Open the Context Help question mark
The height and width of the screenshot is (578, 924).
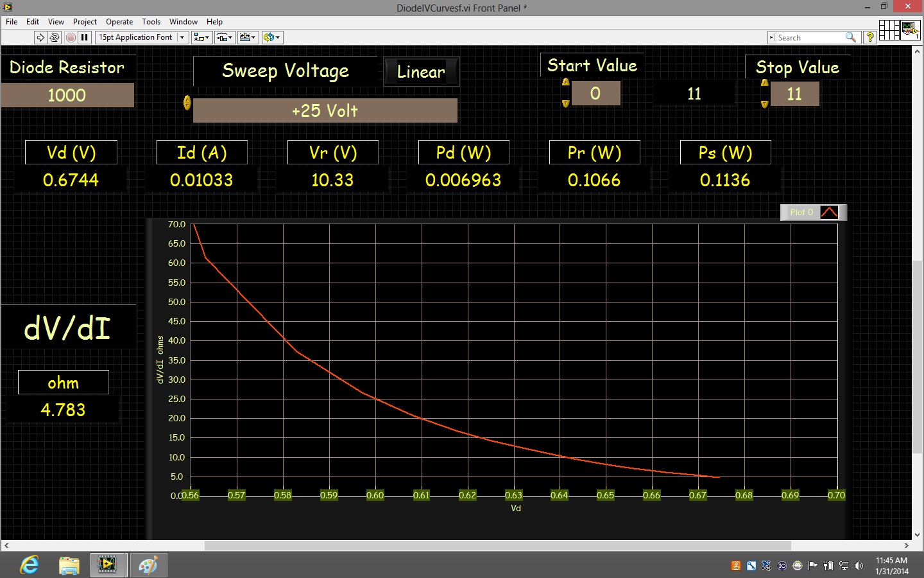(x=870, y=37)
